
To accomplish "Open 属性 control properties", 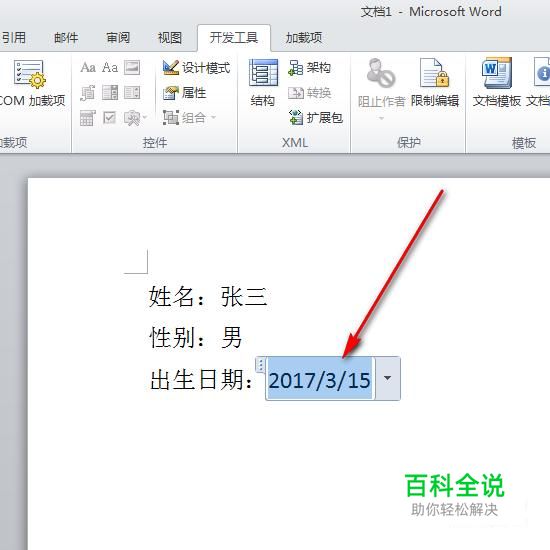I will 185,93.
